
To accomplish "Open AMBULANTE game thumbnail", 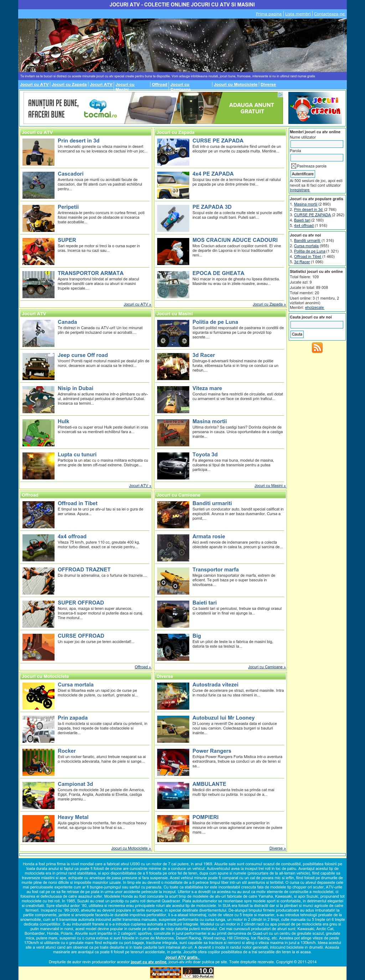I will 173,795.
